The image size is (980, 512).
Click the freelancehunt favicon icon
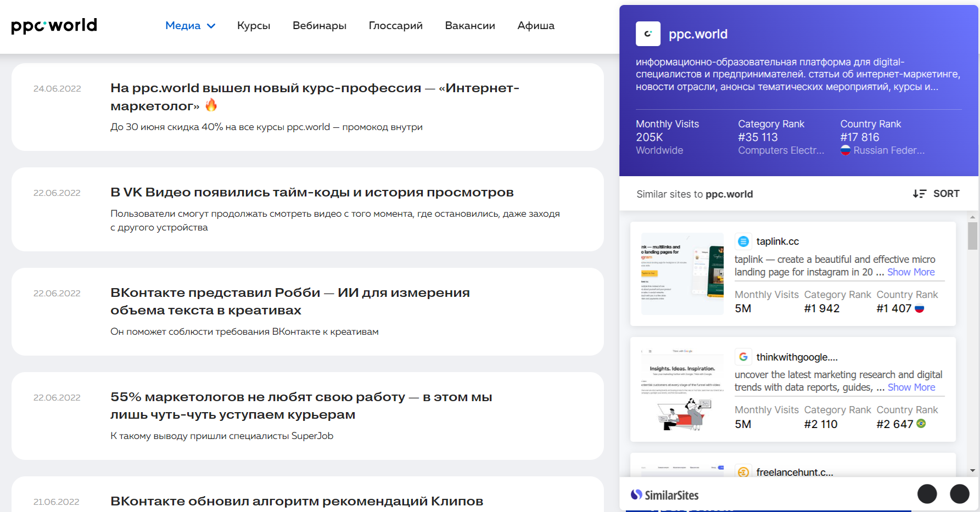743,472
